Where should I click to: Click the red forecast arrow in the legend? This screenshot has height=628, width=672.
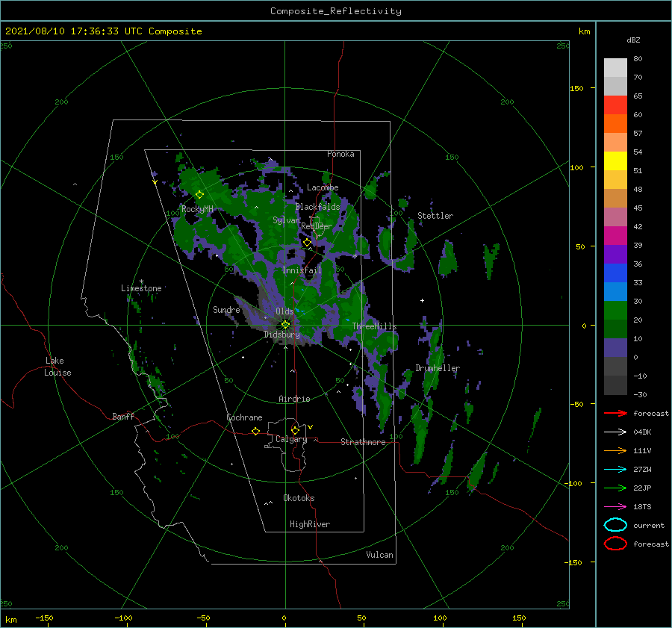(x=615, y=413)
